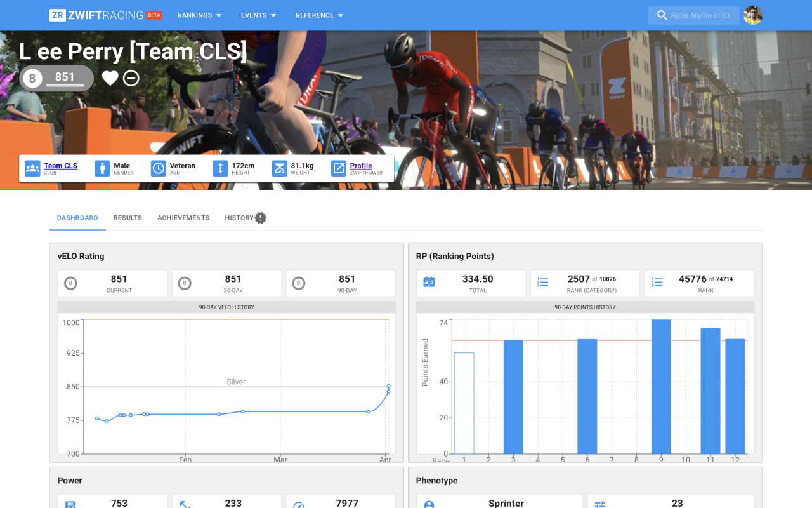Open the ZwiftPower Profile link
The width and height of the screenshot is (812, 508).
point(361,166)
